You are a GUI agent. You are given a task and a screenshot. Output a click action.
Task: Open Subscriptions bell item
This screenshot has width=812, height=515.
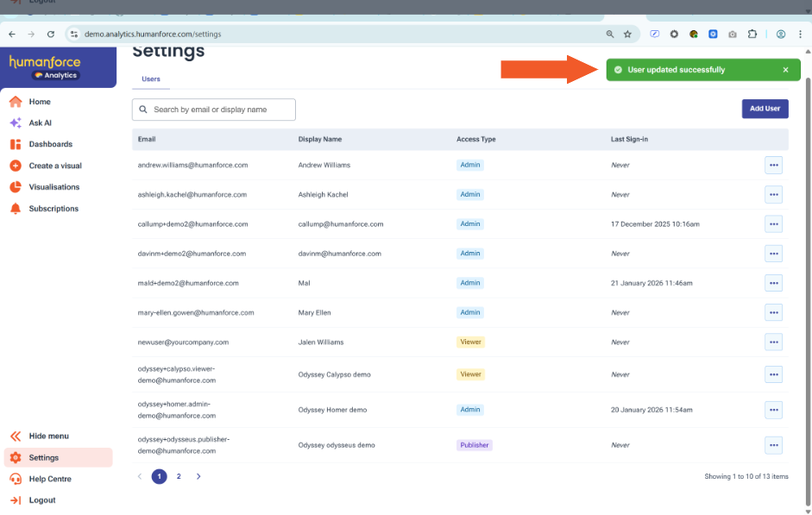click(53, 209)
